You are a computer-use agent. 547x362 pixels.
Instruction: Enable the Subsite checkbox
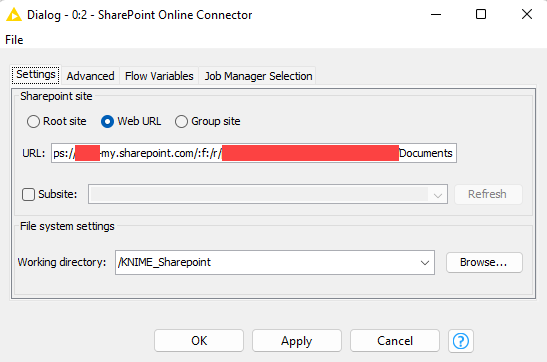coord(28,194)
